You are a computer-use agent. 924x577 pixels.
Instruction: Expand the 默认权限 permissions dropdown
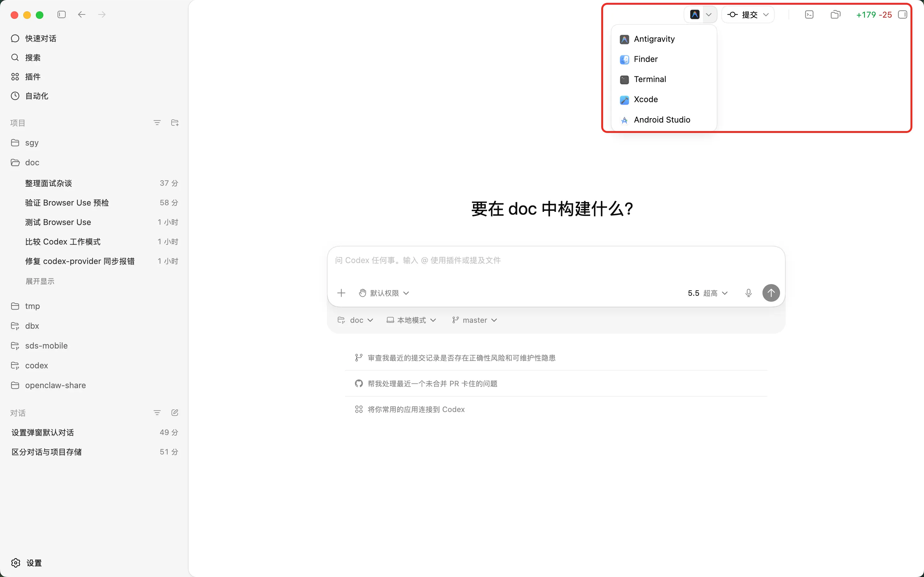pyautogui.click(x=384, y=293)
